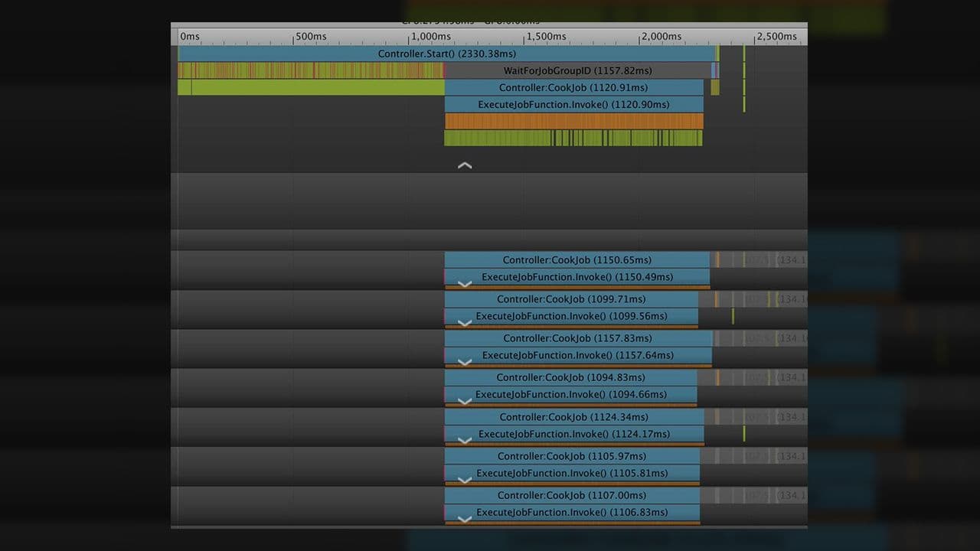Select the Controller.Start() (2330.38ms) sample

(x=446, y=54)
